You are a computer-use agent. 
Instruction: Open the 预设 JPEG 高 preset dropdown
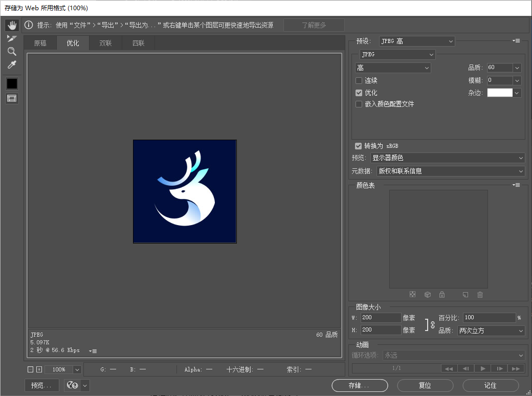[x=416, y=41]
